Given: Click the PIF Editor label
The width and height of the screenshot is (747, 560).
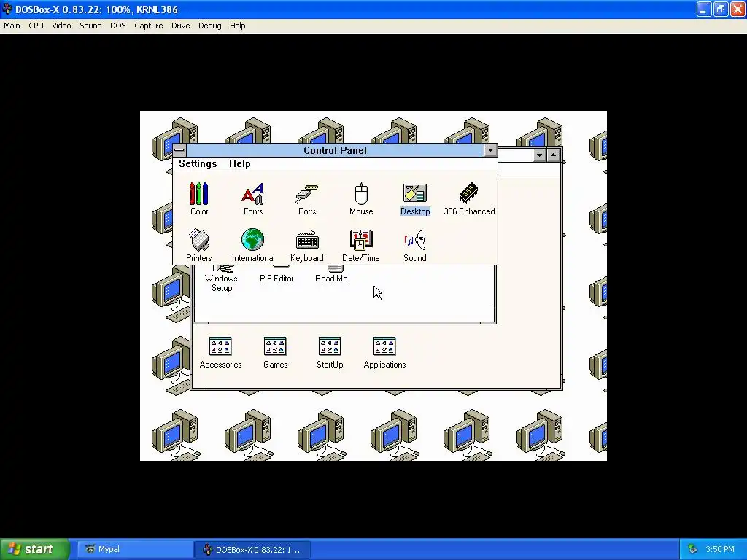Looking at the screenshot, I should 276,279.
